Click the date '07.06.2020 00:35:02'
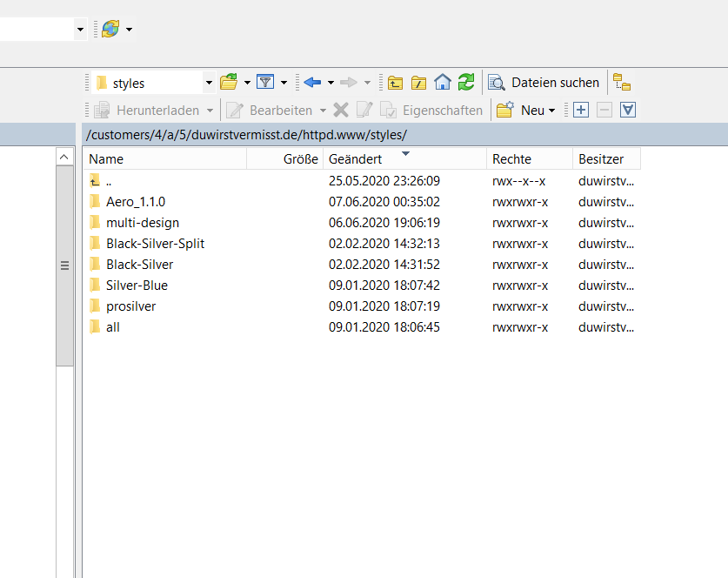Viewport: 728px width, 578px height. coord(384,202)
